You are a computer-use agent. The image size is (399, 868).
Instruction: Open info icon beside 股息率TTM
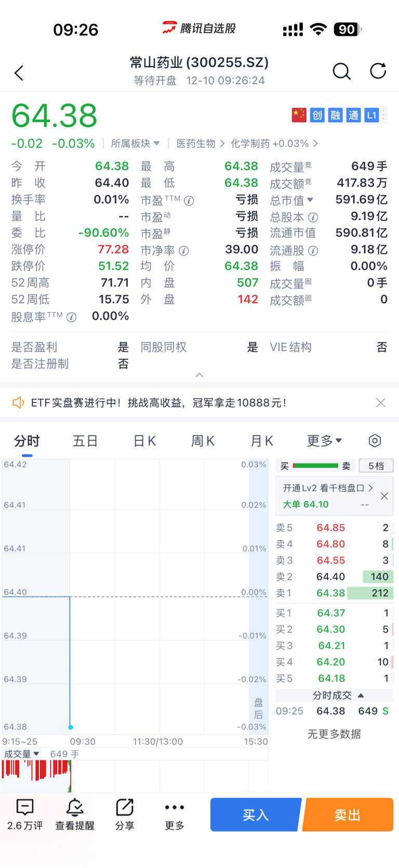pyautogui.click(x=72, y=317)
